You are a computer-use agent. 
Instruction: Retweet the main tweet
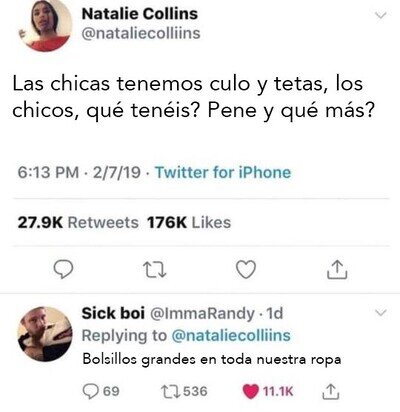[x=154, y=270]
